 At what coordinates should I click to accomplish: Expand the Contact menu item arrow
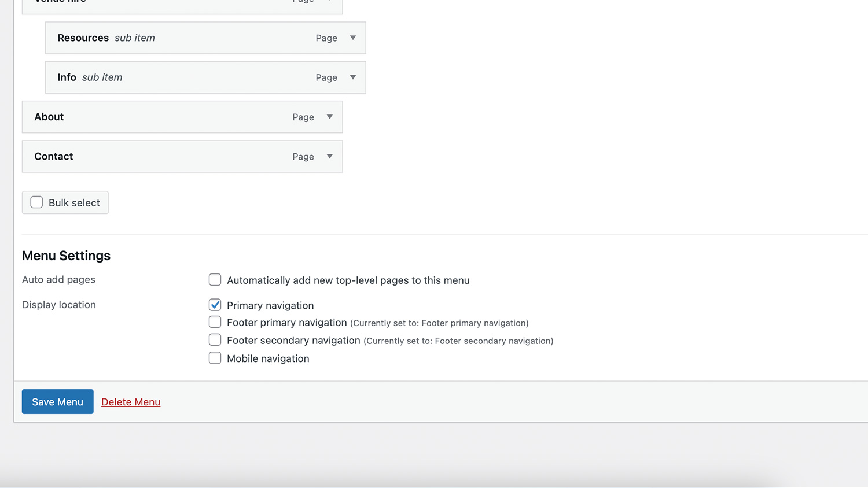point(329,157)
